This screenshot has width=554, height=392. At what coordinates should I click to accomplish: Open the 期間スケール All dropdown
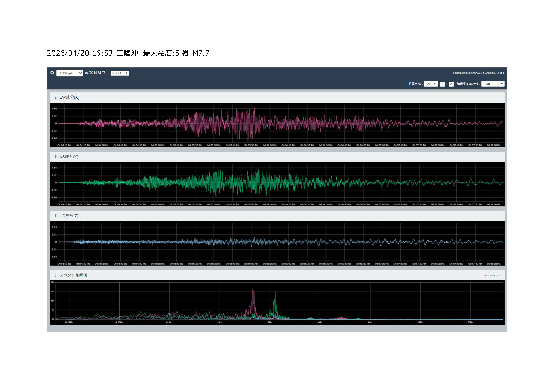click(431, 84)
